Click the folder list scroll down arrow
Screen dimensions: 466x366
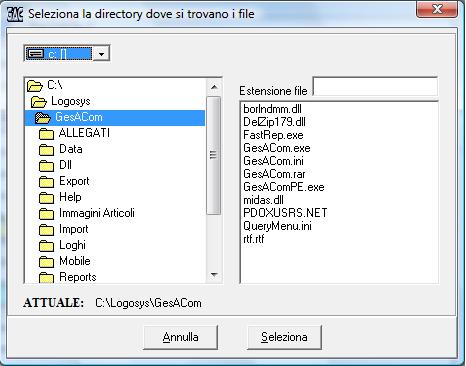coord(214,275)
